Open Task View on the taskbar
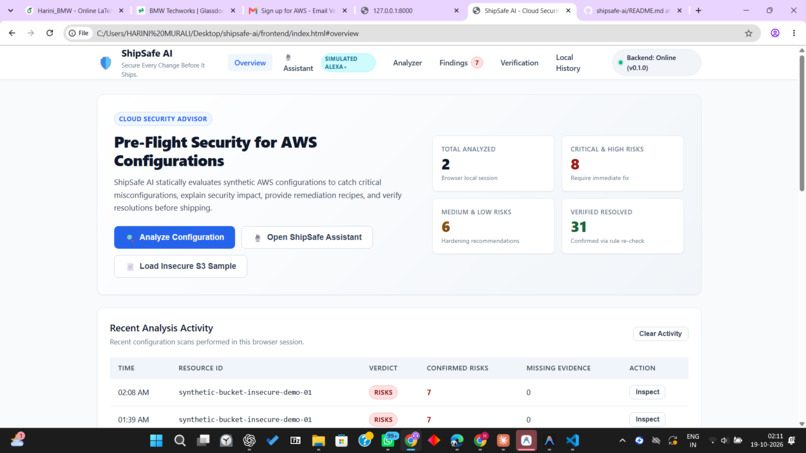The height and width of the screenshot is (453, 806). coord(203,441)
